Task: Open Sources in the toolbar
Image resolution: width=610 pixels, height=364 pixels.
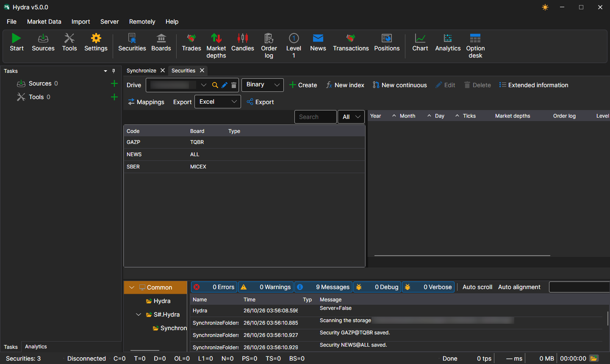Action: [43, 42]
